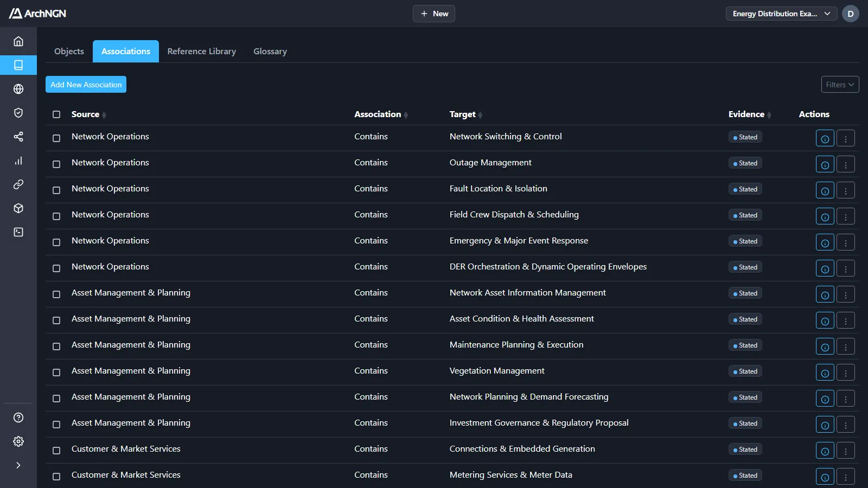
Task: Sort by the Source column
Action: [89, 114]
